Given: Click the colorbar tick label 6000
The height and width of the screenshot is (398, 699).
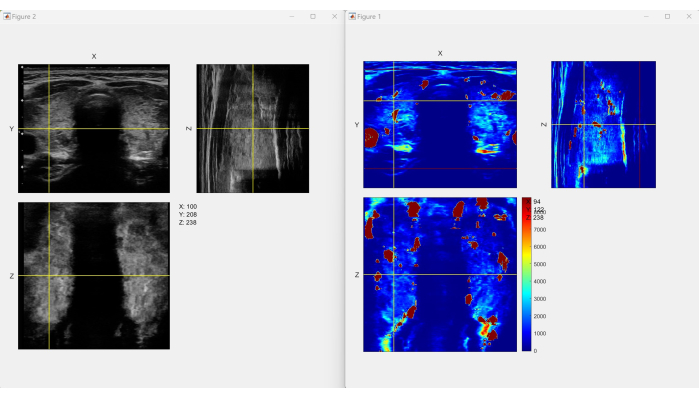Looking at the screenshot, I should [539, 247].
